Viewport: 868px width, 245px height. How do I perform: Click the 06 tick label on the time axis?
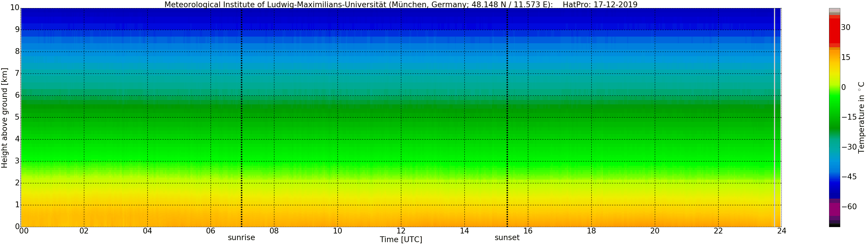coord(211,231)
